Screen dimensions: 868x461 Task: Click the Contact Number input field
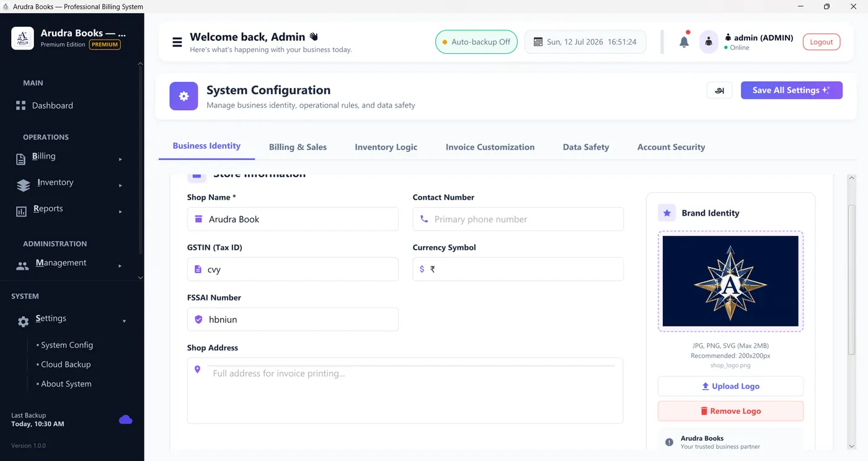pos(518,219)
